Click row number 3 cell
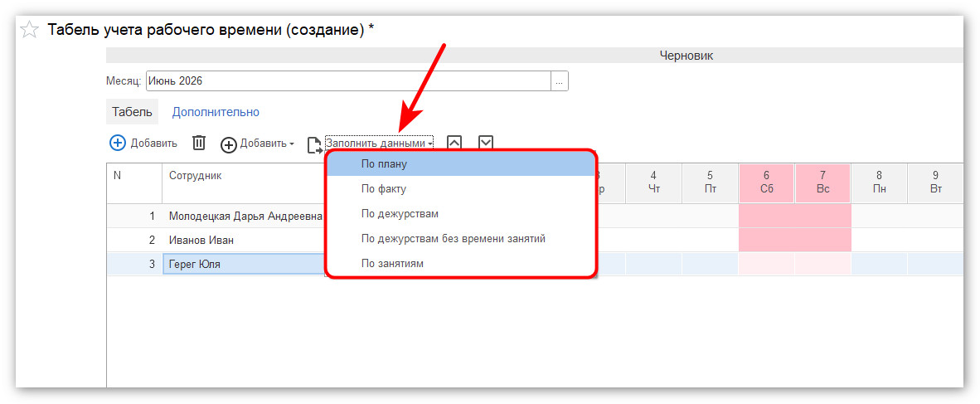 [134, 264]
